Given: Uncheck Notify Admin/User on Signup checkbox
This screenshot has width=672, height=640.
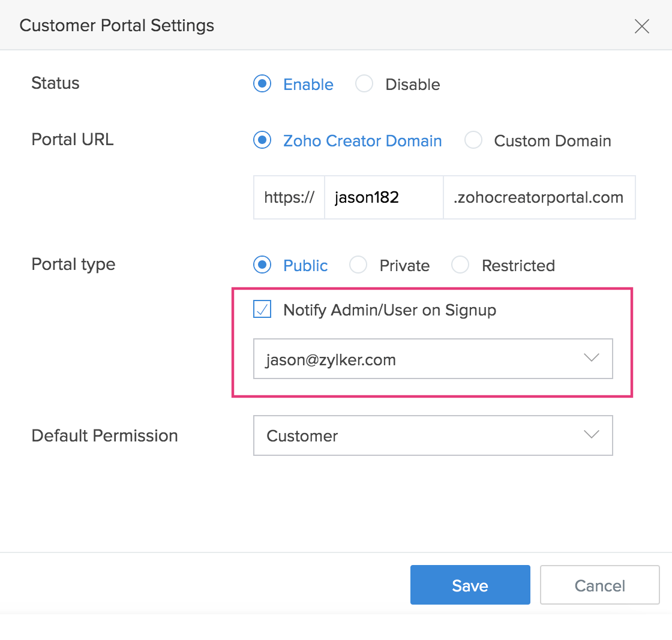Looking at the screenshot, I should point(262,310).
